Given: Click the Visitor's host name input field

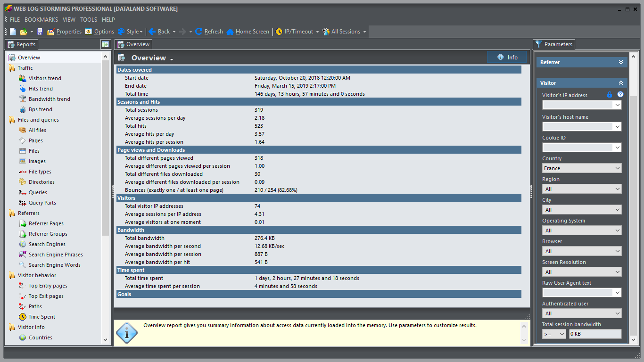Looking at the screenshot, I should 582,127.
